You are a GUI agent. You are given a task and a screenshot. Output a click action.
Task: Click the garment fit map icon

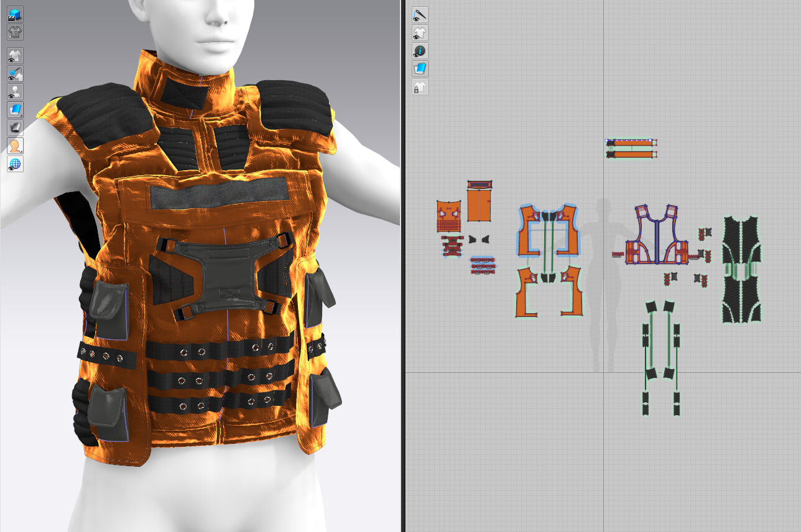pos(15,33)
